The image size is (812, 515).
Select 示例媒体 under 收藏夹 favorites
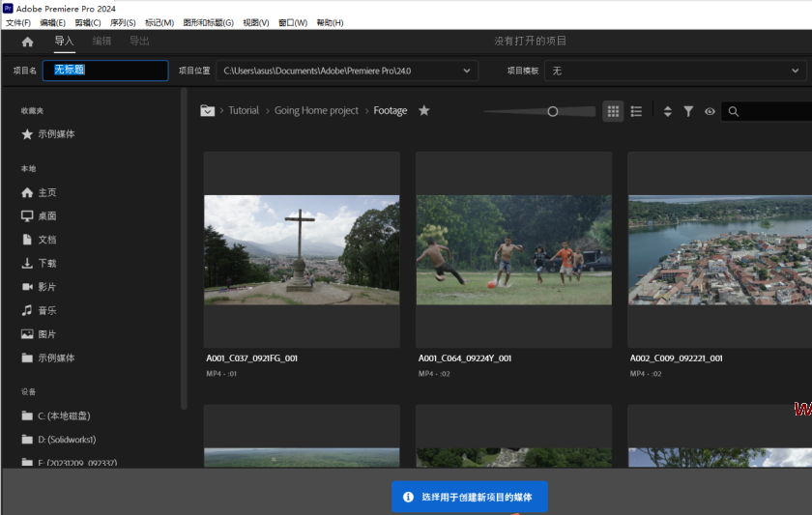[56, 134]
